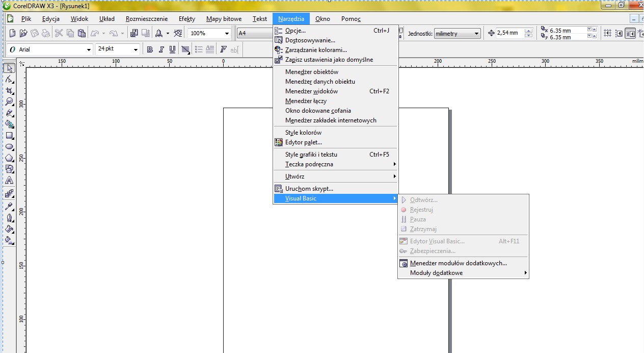Image resolution: width=644 pixels, height=353 pixels.
Task: Open the 100% zoom level dropdown
Action: [x=227, y=34]
